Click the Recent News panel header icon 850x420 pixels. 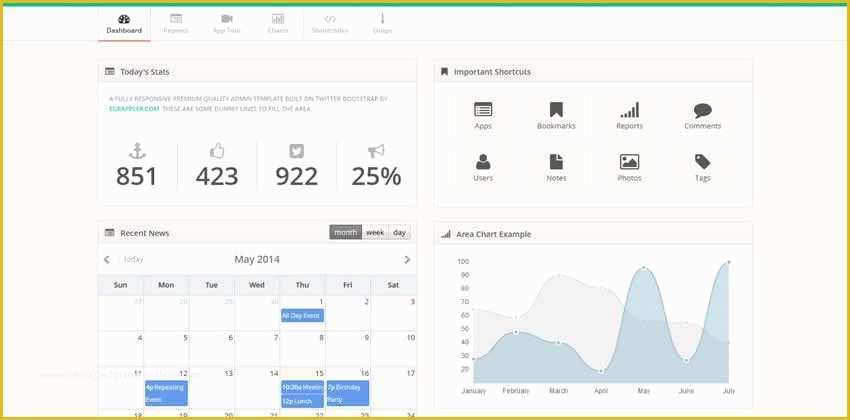(110, 233)
